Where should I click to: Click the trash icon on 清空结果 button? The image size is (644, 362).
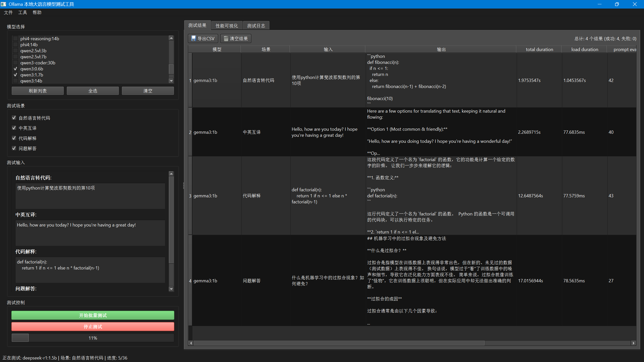(x=226, y=38)
